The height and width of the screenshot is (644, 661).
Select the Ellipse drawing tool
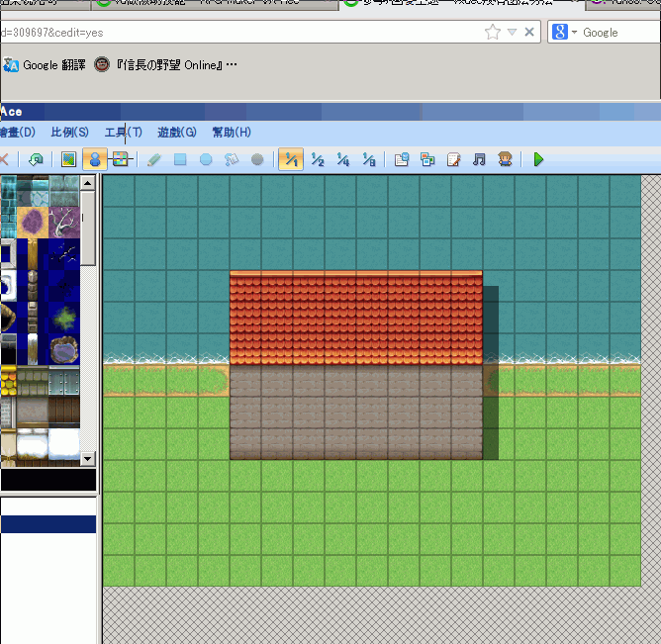(x=206, y=159)
